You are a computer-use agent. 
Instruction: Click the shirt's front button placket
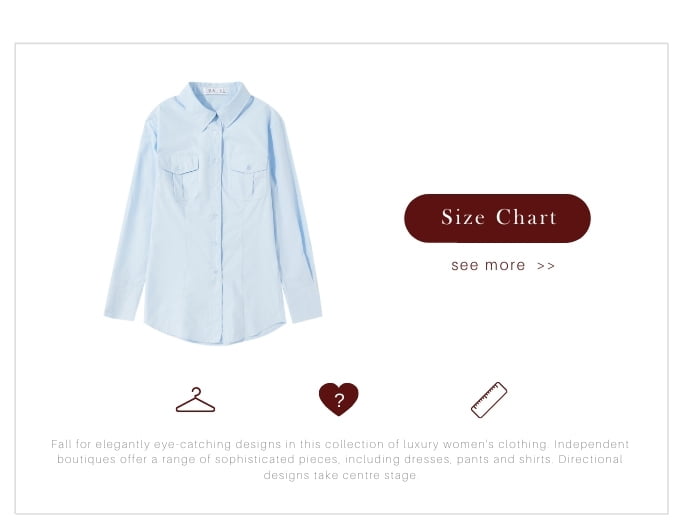(x=218, y=233)
